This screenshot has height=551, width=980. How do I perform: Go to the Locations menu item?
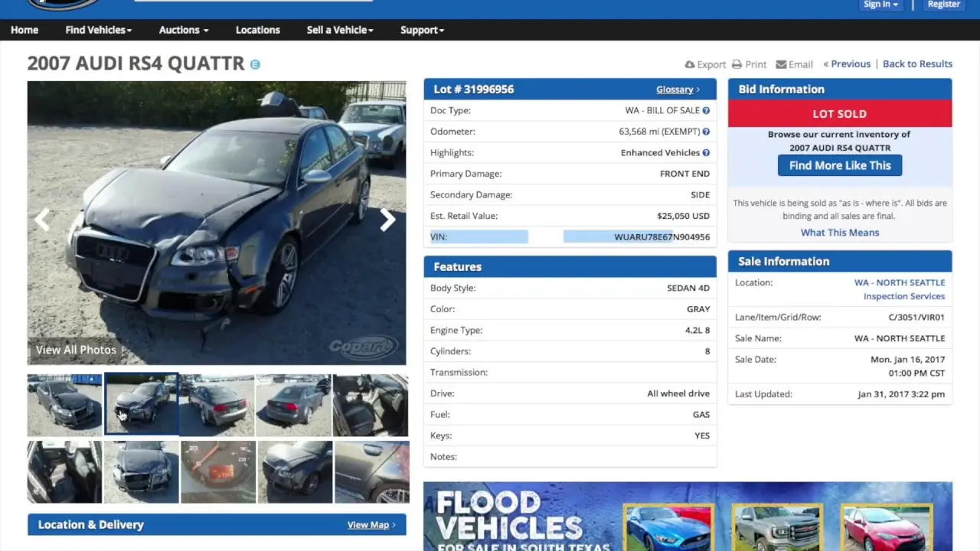point(257,30)
